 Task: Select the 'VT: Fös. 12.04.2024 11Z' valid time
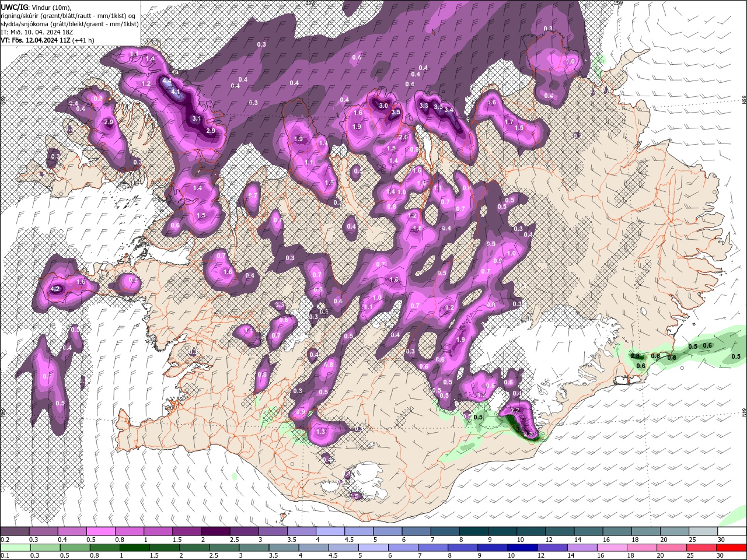36,40
